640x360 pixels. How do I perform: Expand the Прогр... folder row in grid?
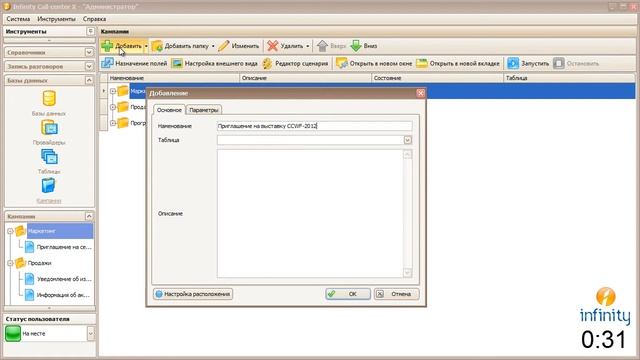point(113,123)
